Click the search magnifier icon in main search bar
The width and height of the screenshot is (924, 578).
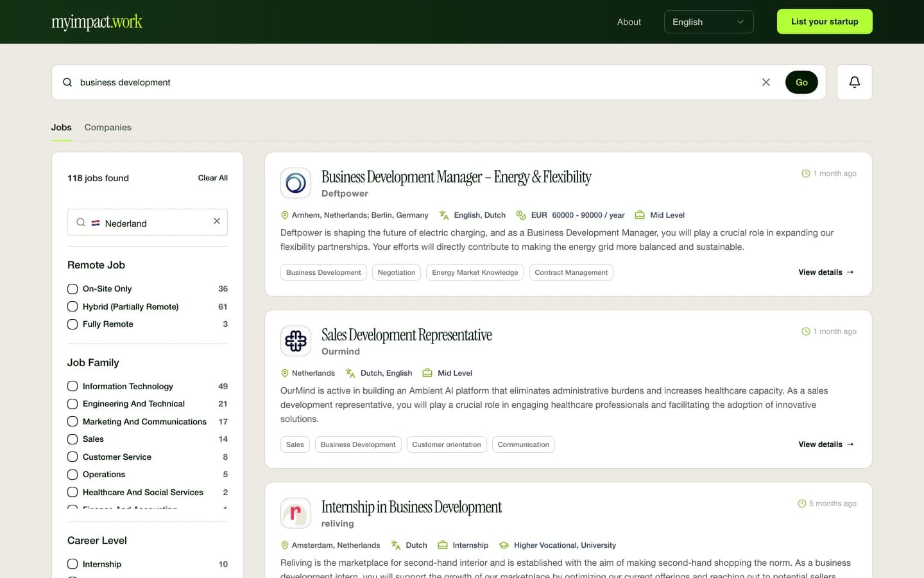tap(67, 82)
